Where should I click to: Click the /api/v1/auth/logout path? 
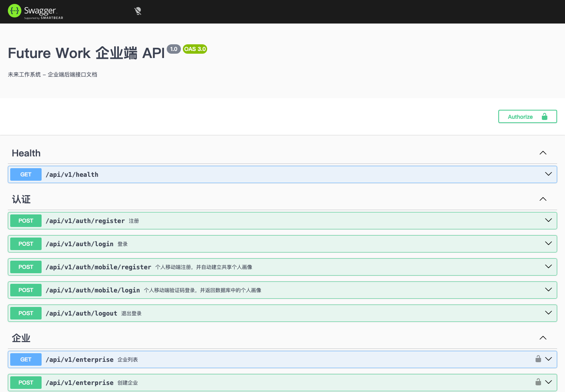point(82,313)
